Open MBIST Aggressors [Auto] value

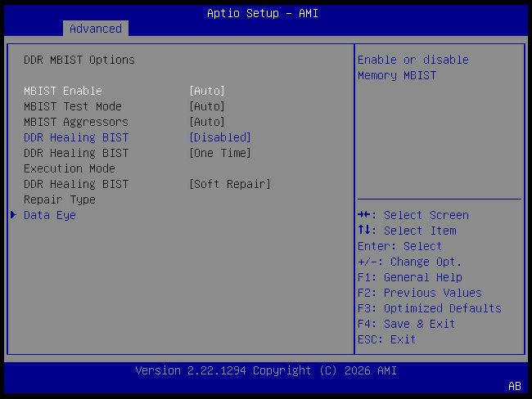click(x=207, y=122)
